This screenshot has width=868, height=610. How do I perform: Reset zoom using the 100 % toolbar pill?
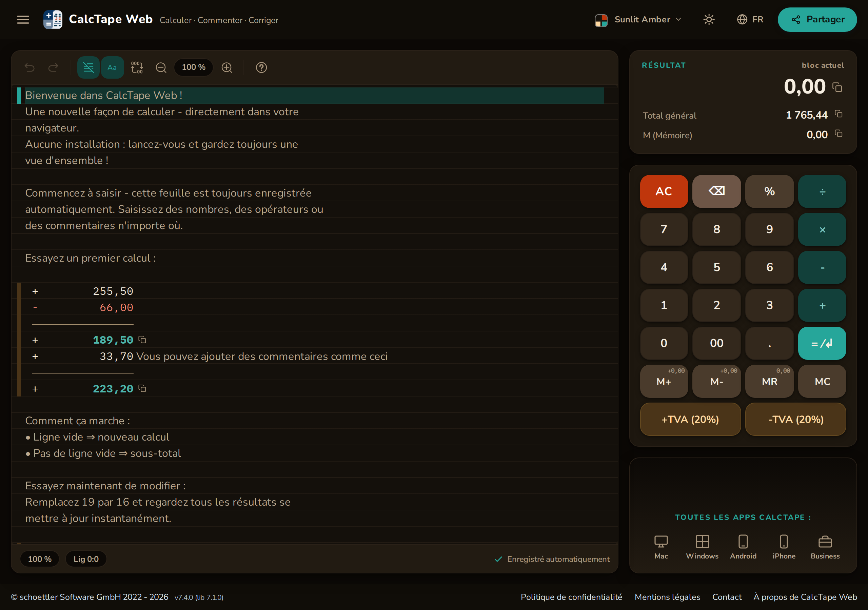click(194, 67)
